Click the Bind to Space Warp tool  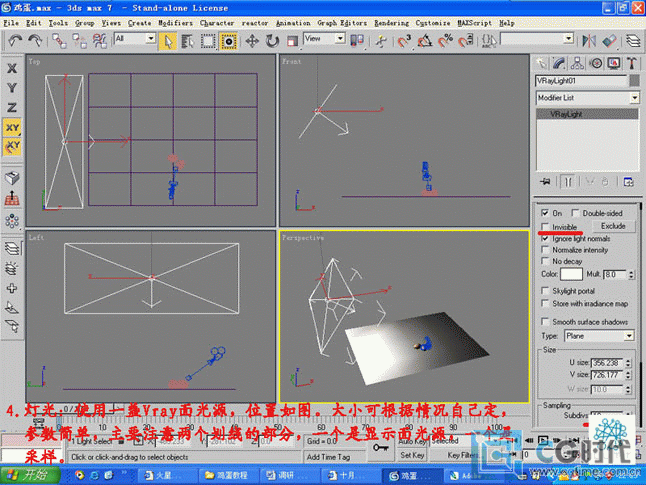pos(100,41)
